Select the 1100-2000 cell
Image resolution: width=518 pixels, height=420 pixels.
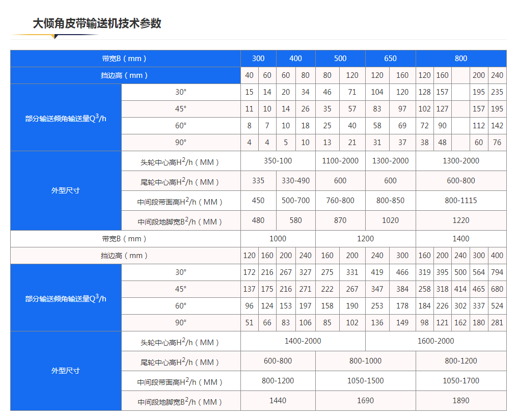coord(340,161)
